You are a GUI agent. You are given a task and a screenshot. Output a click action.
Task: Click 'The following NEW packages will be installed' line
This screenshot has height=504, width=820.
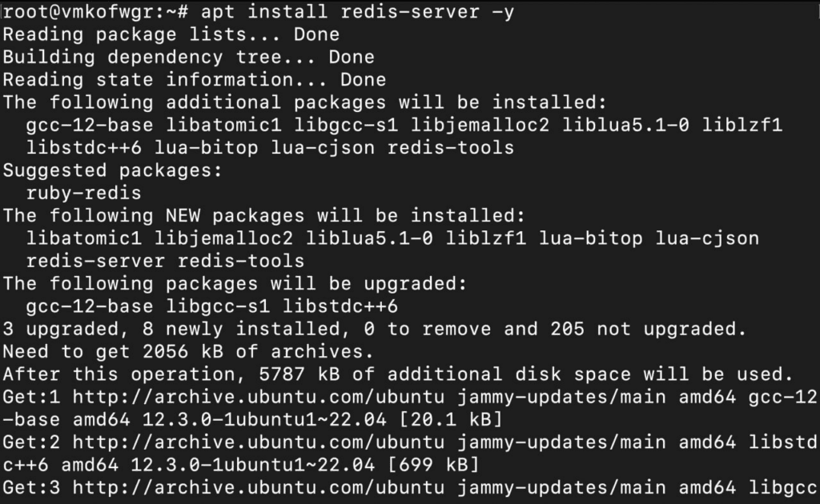pos(264,216)
